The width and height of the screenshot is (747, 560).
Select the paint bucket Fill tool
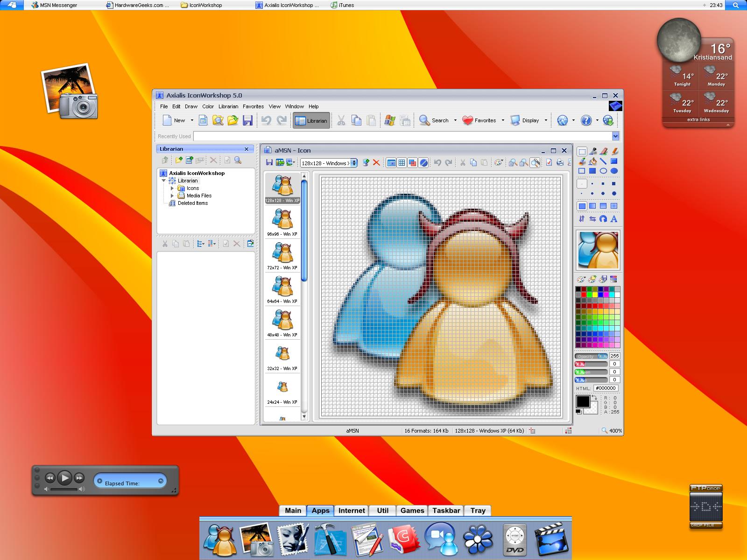point(593,161)
